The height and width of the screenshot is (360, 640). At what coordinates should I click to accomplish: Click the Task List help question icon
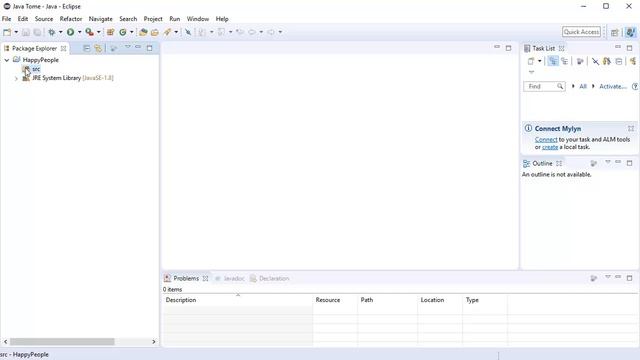click(635, 86)
